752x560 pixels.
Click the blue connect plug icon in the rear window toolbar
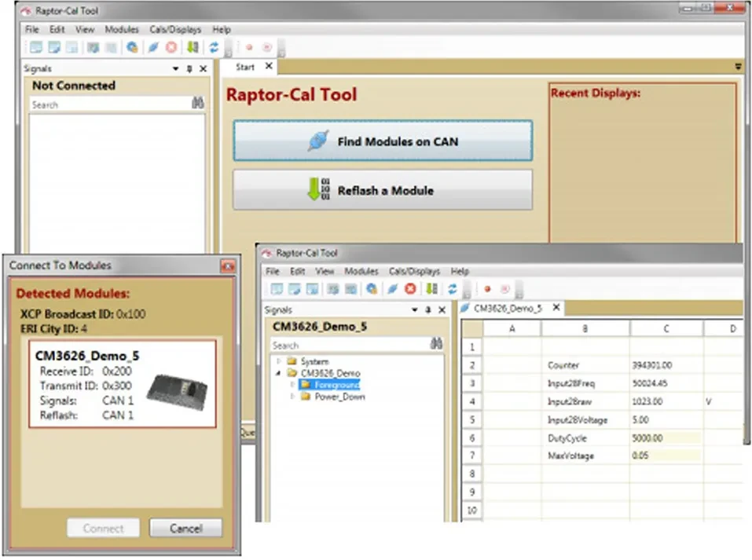[x=152, y=47]
